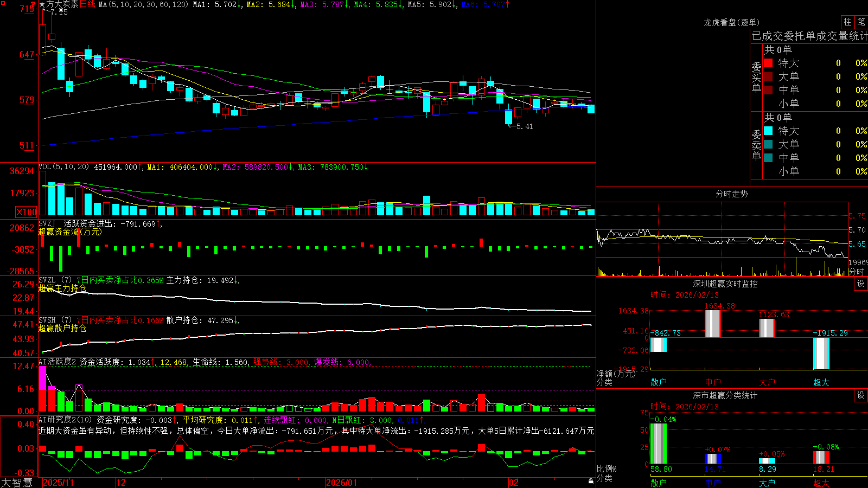Click the yellow 超赢散户持仓 label
868x488 pixels.
pyautogui.click(x=62, y=328)
